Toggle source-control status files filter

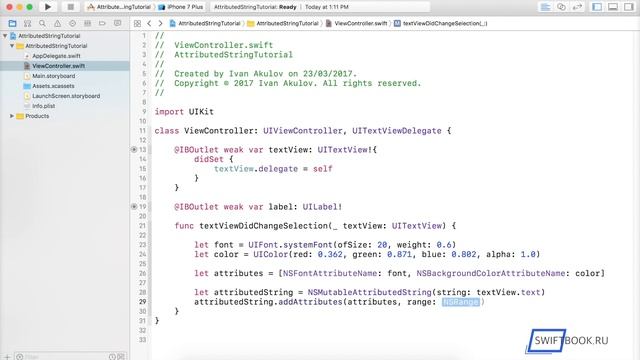coord(121,357)
